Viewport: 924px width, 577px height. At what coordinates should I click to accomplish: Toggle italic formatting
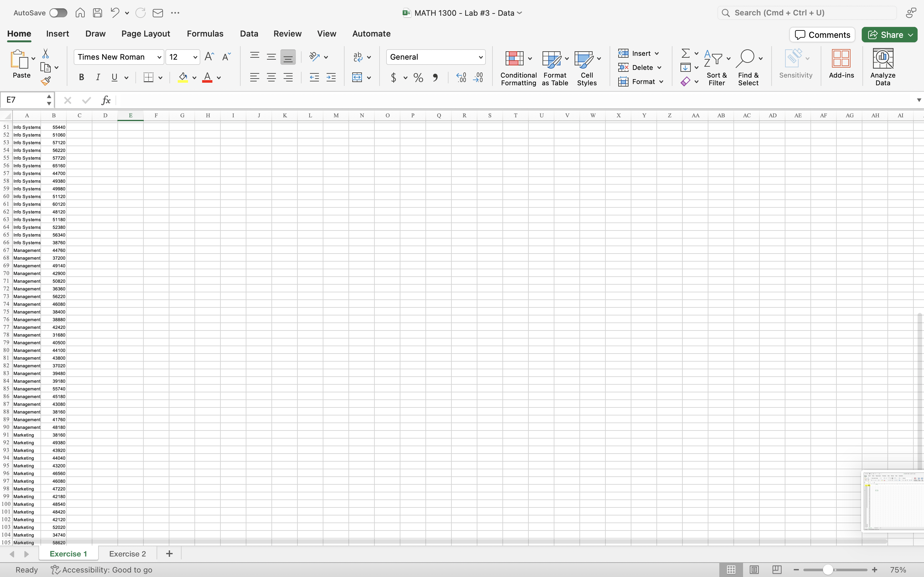98,78
